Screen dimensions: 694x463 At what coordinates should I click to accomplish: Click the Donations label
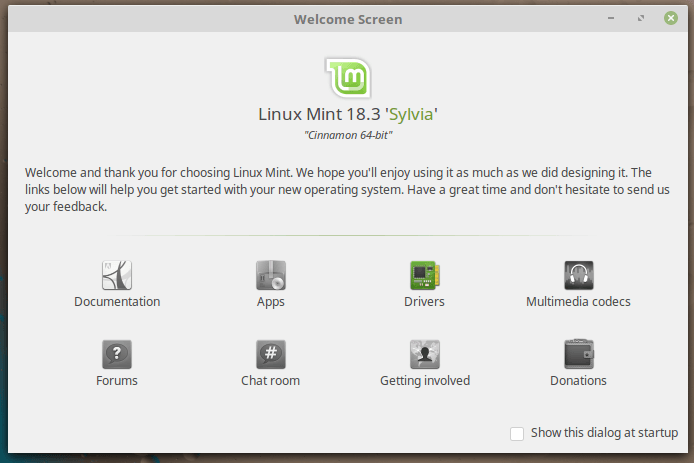coord(578,381)
